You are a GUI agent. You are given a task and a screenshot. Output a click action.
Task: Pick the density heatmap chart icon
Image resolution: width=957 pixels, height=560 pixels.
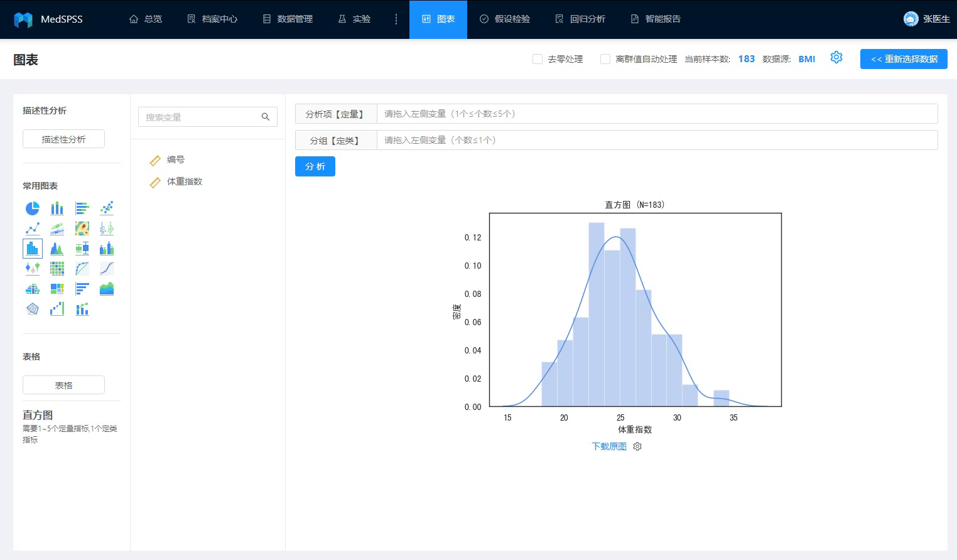(82, 229)
